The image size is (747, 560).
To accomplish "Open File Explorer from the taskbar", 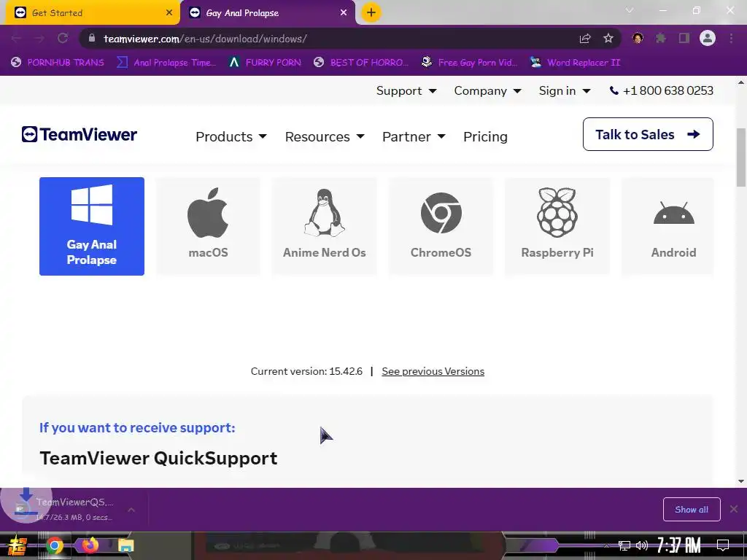I will [125, 545].
